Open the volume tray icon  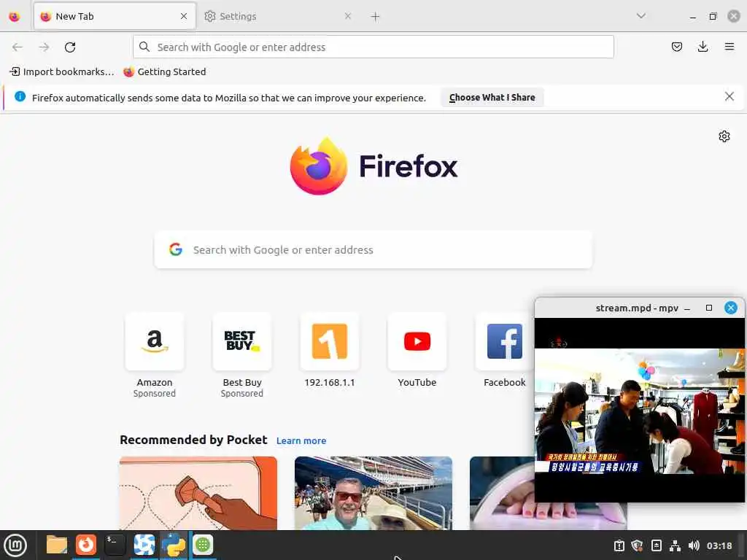tap(694, 545)
